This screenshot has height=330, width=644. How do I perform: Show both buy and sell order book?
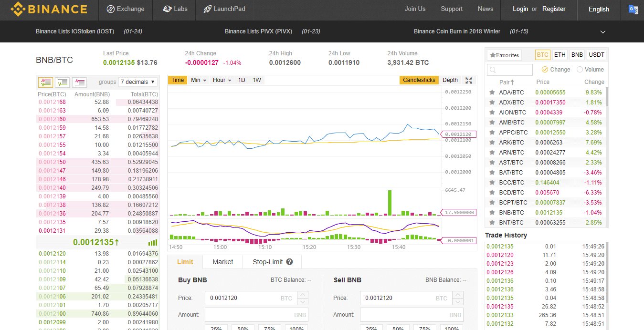coord(45,82)
